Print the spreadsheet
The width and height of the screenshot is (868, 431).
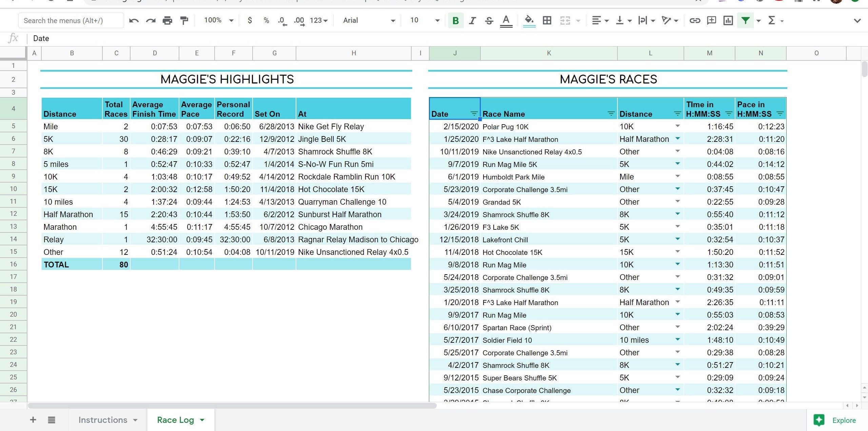click(x=167, y=20)
